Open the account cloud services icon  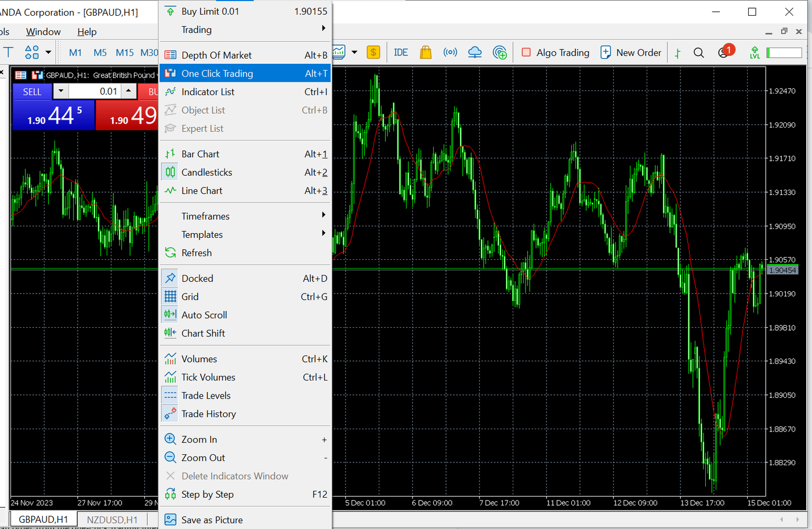475,52
